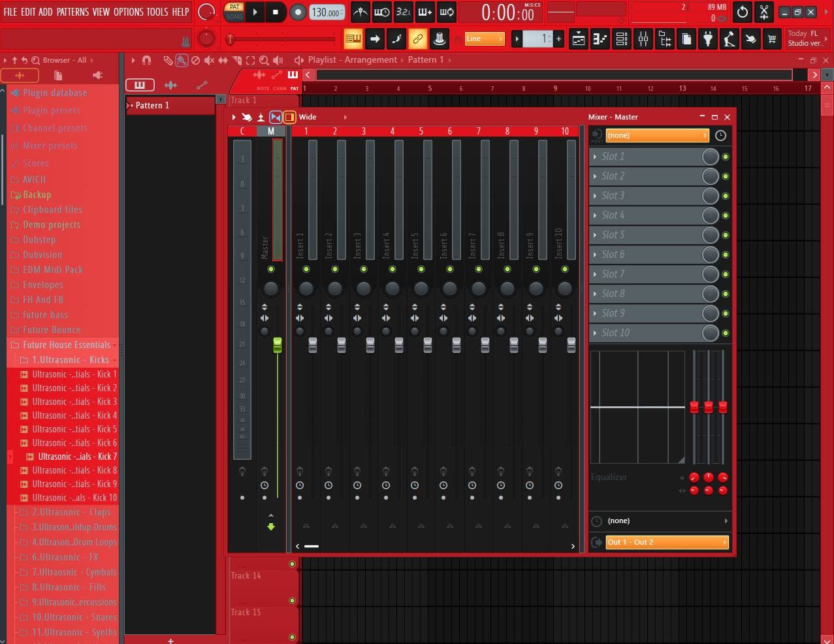Click the scissors audio editor icon
This screenshot has width=834, height=644.
coord(764,12)
